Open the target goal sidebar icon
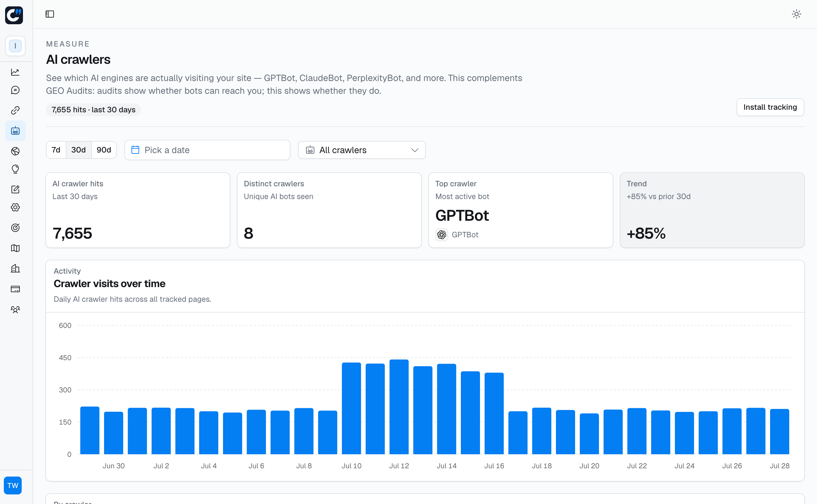Screen dimensions: 817x504 click(x=15, y=228)
